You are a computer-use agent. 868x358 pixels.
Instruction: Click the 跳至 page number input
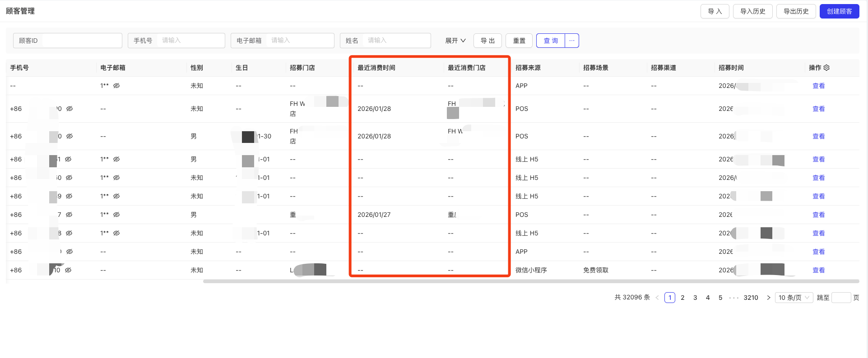pos(841,298)
